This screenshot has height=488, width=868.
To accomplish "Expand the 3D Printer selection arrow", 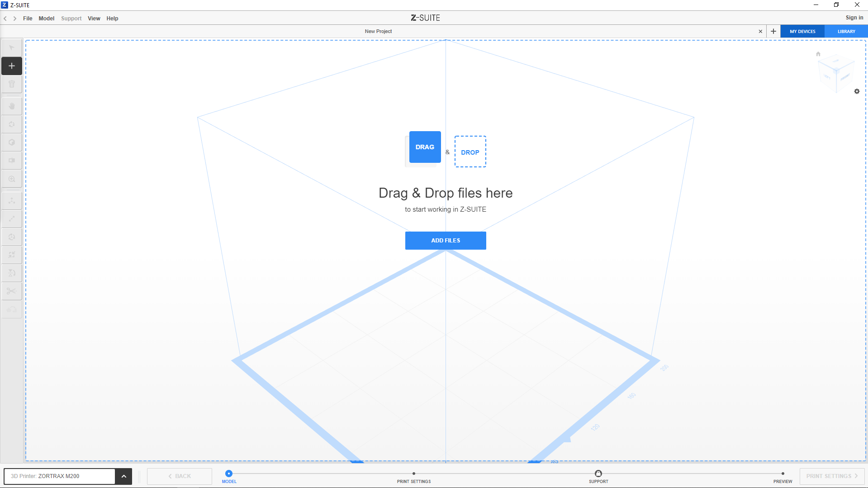I will (123, 476).
